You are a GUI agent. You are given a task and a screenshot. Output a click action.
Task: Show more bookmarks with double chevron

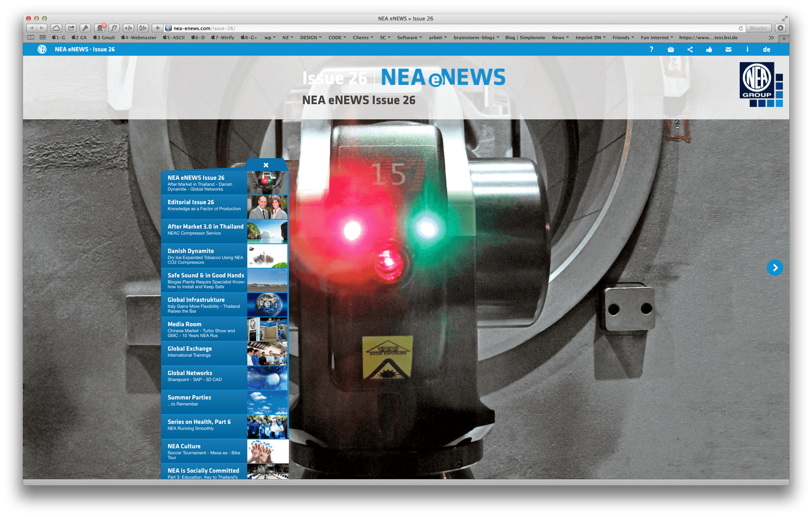point(771,38)
